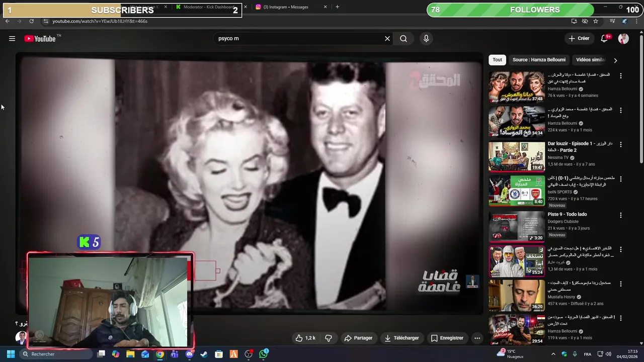This screenshot has height=362, width=644.
Task: Open File Explorer from taskbar
Action: click(130, 354)
